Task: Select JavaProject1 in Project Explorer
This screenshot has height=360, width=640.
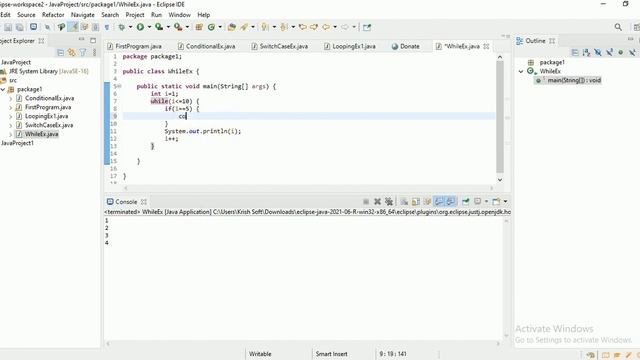Action: pyautogui.click(x=17, y=143)
